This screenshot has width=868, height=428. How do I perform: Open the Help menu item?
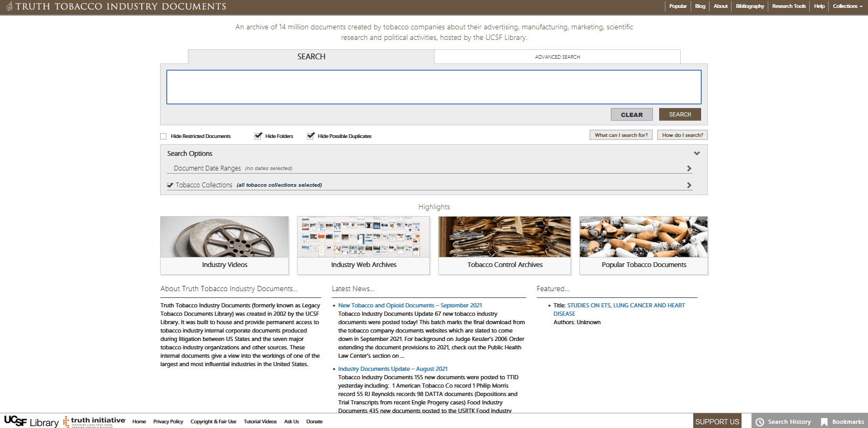(819, 6)
